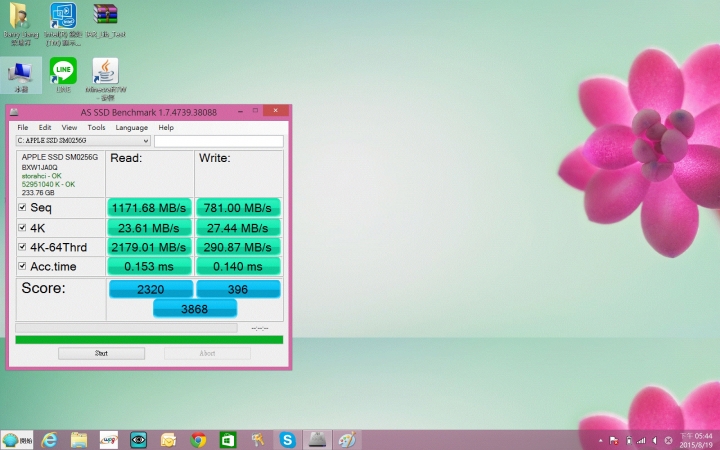This screenshot has height=450, width=720.
Task: Open the Intel display shortcut on desktop
Action: pyautogui.click(x=63, y=23)
